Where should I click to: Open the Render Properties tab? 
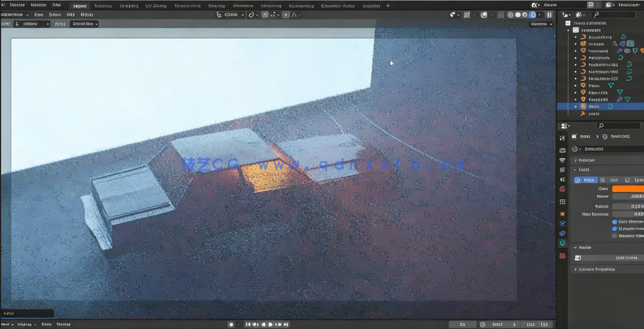coord(562,151)
